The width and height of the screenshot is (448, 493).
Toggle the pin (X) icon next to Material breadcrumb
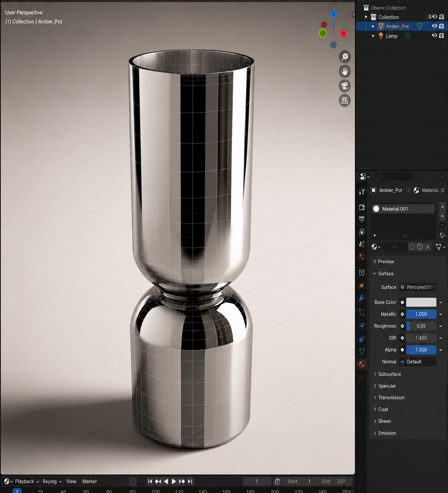click(x=442, y=190)
